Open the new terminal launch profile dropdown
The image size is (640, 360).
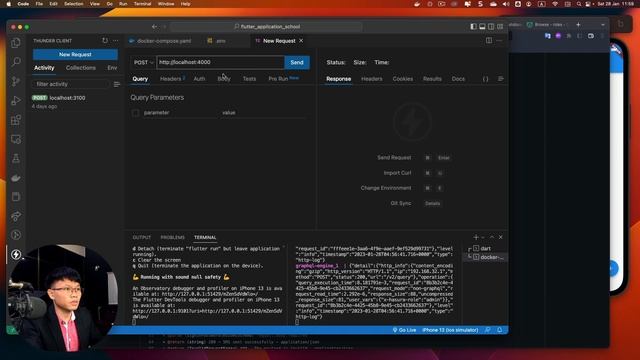tap(483, 237)
